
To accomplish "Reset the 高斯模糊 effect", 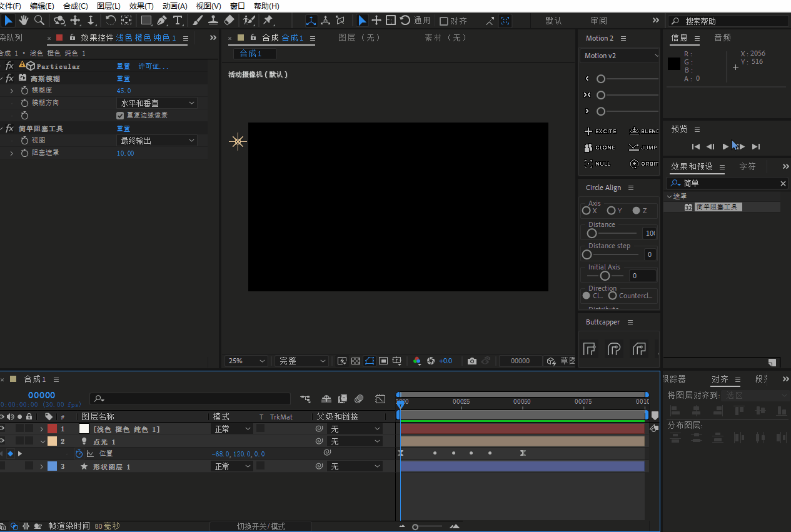I will 123,79.
